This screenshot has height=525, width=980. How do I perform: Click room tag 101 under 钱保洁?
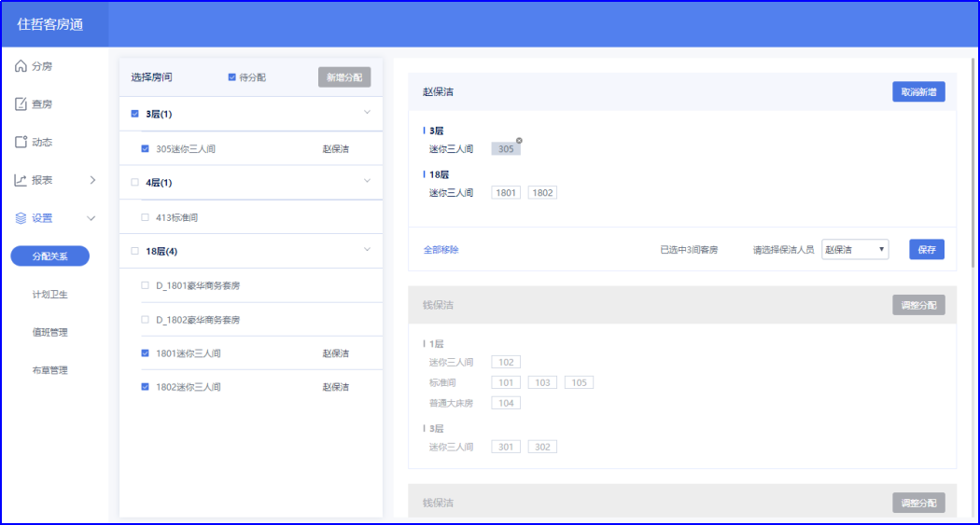[506, 382]
